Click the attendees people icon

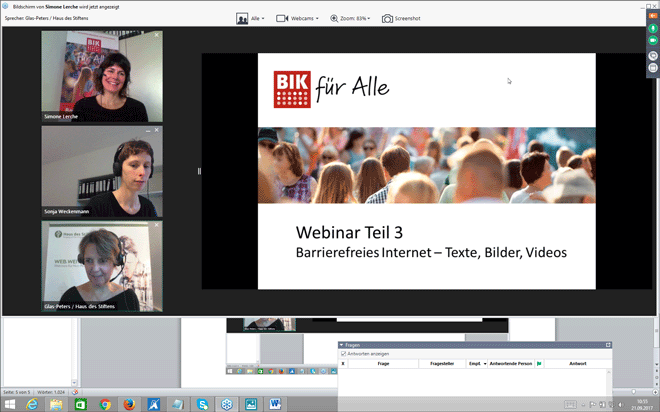[x=242, y=19]
